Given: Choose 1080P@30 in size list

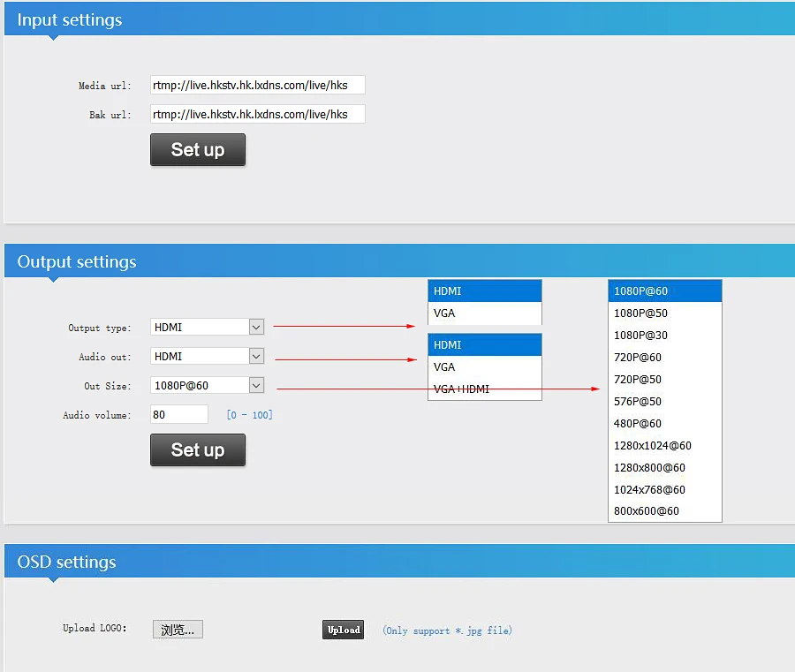Looking at the screenshot, I should tap(664, 335).
